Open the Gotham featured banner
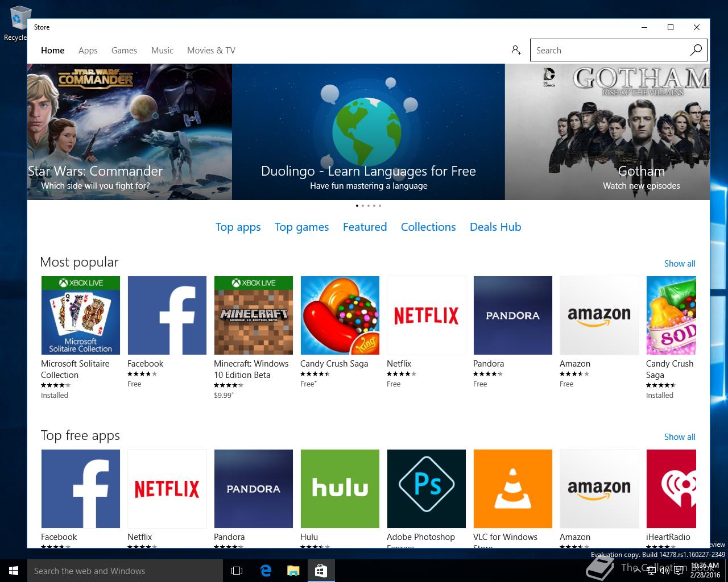728x582 pixels. click(x=607, y=132)
